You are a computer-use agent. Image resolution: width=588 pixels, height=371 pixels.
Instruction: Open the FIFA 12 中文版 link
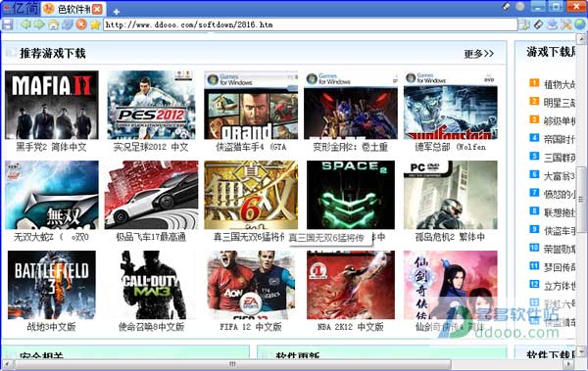(x=251, y=327)
